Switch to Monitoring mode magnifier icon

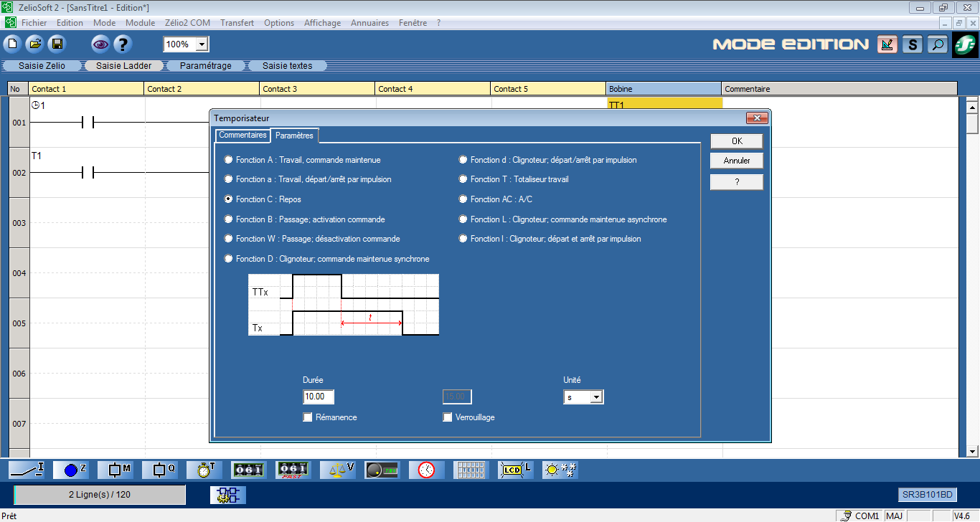(937, 44)
